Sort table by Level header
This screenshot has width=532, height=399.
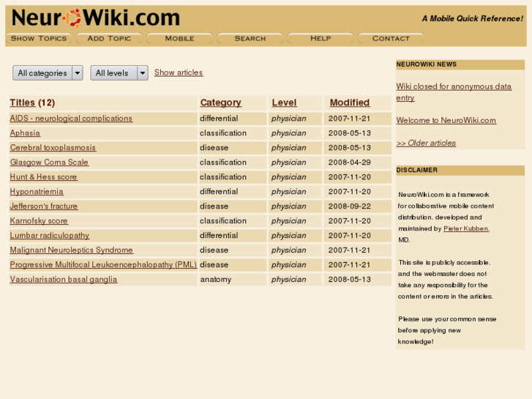coord(285,102)
